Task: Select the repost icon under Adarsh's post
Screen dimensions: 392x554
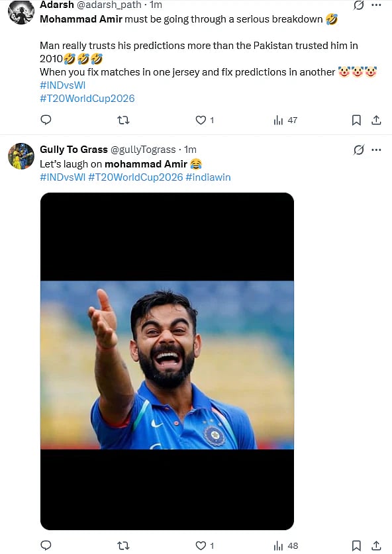Action: click(123, 120)
